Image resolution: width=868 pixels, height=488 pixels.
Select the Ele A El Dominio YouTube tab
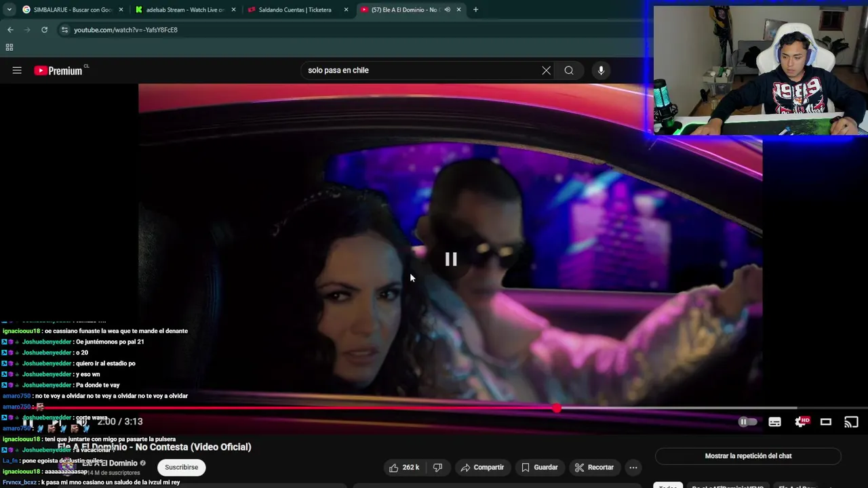click(x=406, y=9)
